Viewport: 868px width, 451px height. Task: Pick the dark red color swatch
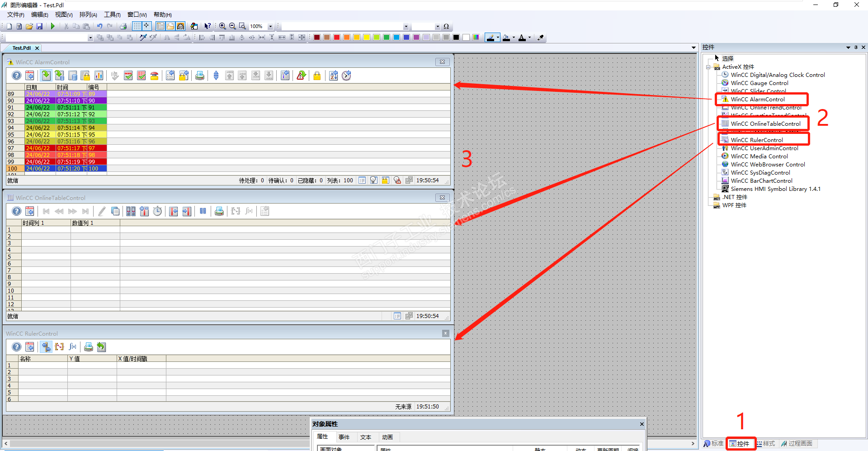[x=317, y=38]
